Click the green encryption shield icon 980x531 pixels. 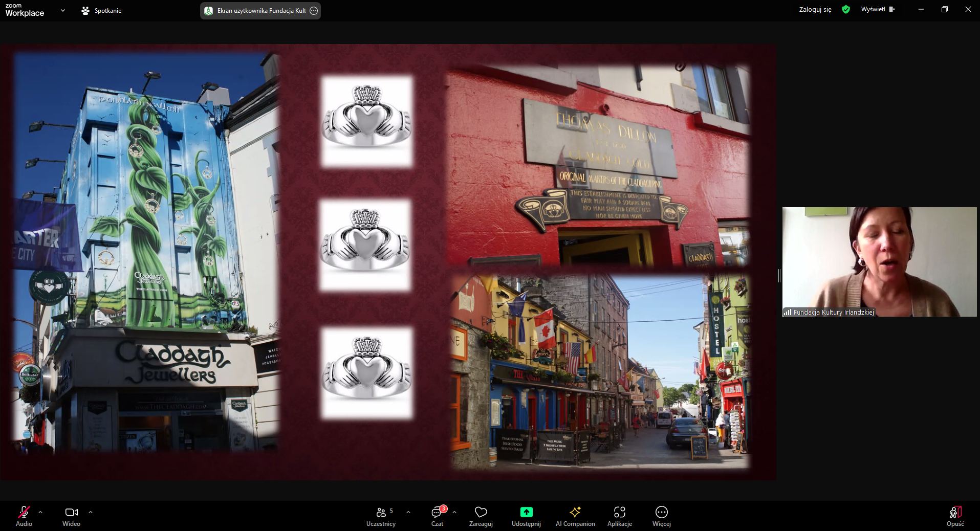pyautogui.click(x=846, y=10)
